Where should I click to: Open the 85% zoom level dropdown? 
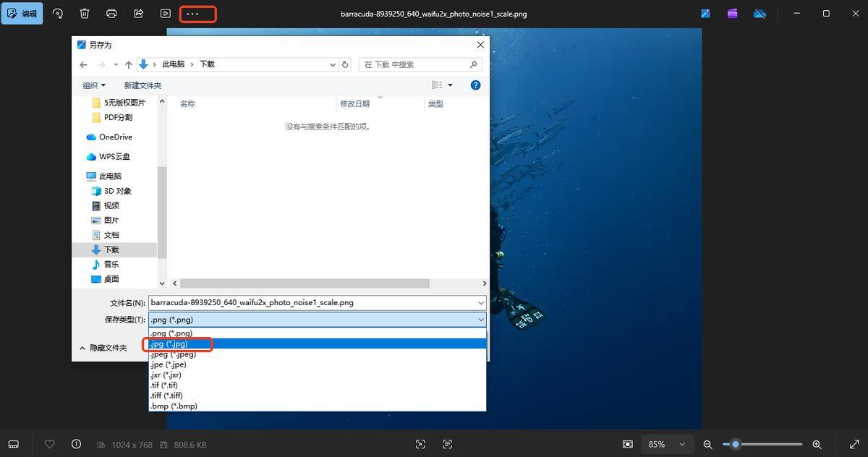pyautogui.click(x=665, y=444)
